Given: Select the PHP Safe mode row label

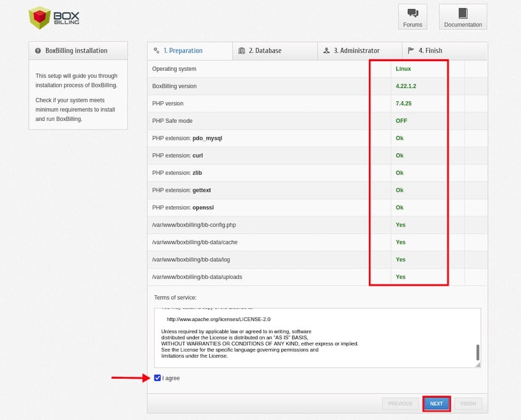Looking at the screenshot, I should coord(172,120).
